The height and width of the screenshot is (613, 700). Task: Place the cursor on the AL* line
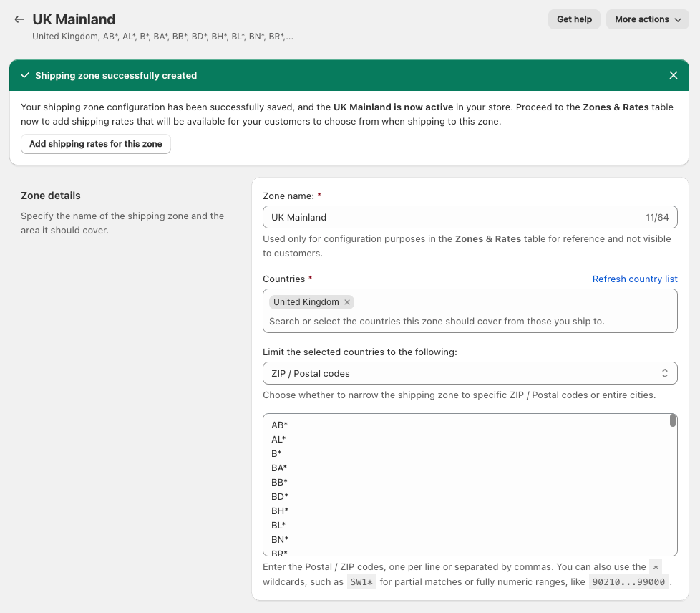pos(279,439)
